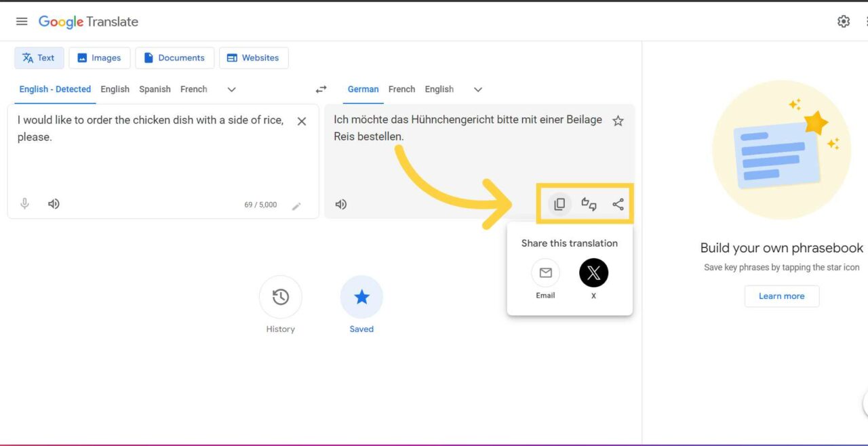Open the hamburger navigation menu

coord(22,20)
